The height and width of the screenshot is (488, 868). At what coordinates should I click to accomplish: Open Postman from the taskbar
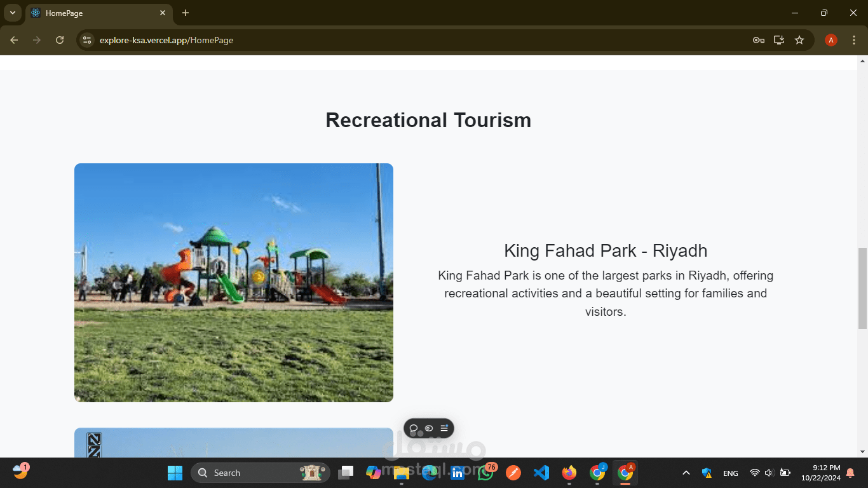[x=513, y=473]
